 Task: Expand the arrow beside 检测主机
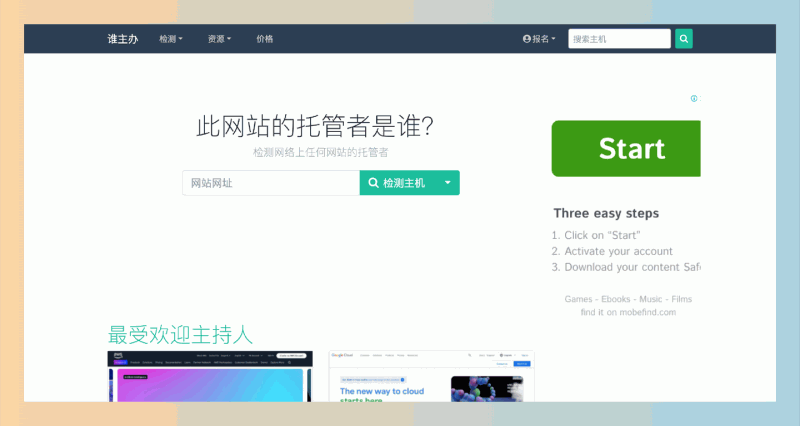(447, 183)
